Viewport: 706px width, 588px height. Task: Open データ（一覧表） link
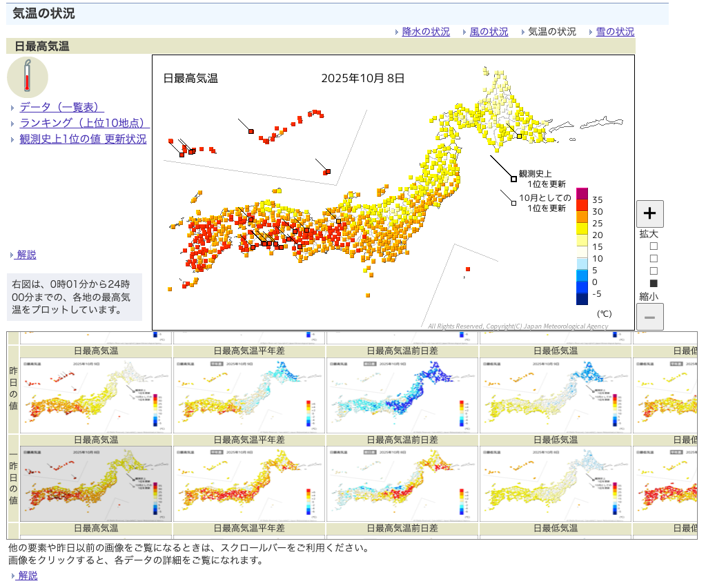pyautogui.click(x=61, y=107)
